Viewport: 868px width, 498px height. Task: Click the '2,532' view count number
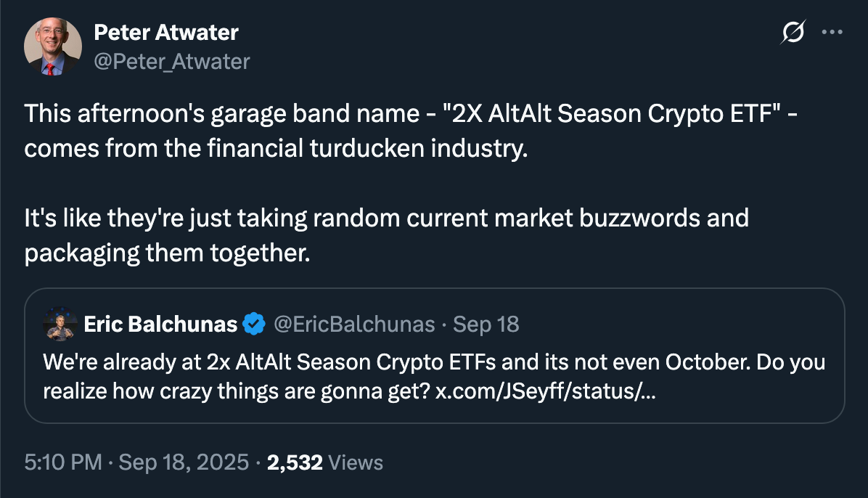click(295, 462)
